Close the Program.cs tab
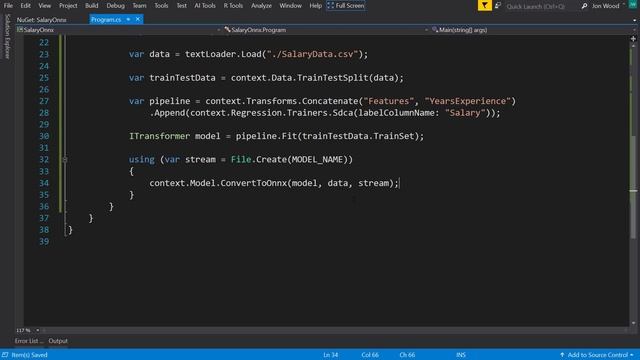 tap(138, 19)
